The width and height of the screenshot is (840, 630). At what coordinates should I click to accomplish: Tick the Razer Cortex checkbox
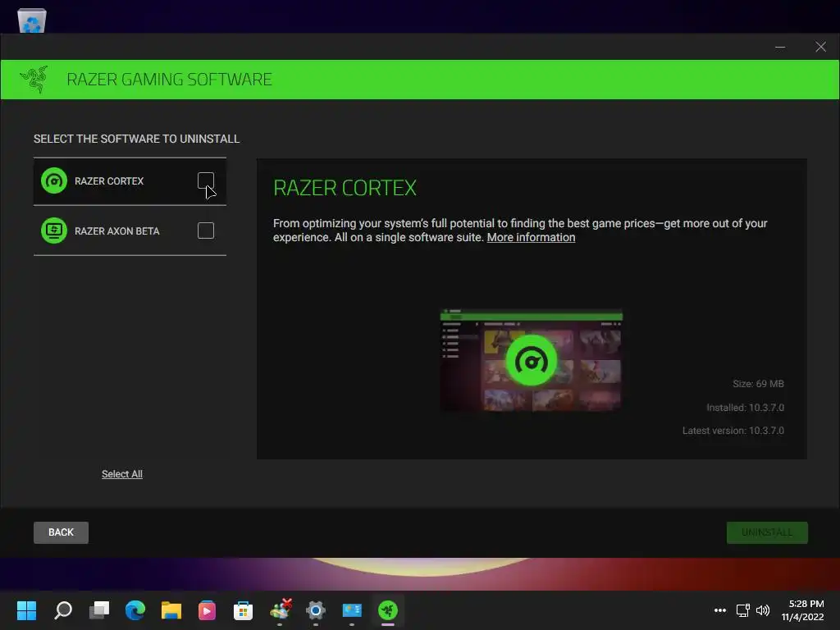click(206, 180)
